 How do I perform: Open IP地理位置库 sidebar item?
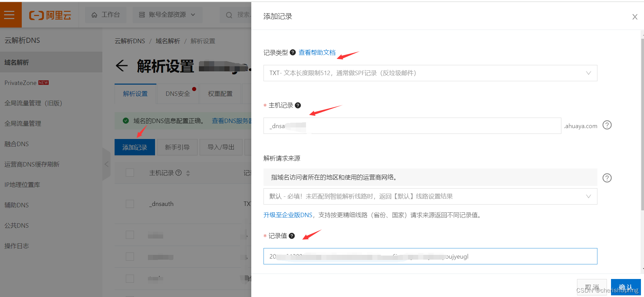(51, 185)
